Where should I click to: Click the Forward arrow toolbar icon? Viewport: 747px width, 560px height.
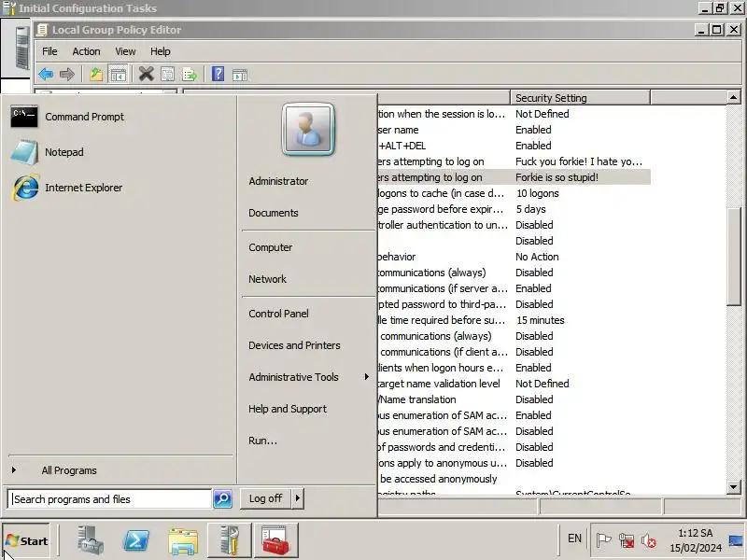pyautogui.click(x=67, y=75)
